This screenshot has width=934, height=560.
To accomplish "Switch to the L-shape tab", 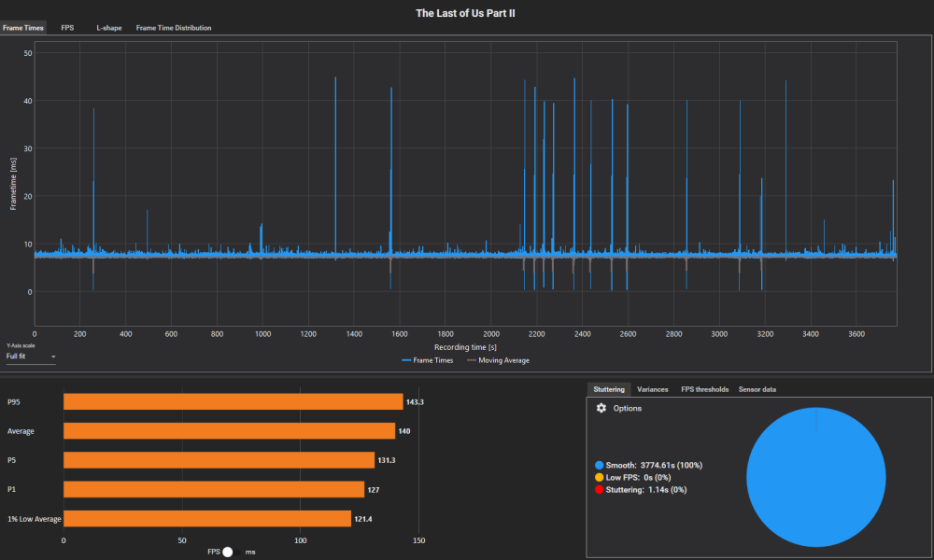I will [x=109, y=28].
